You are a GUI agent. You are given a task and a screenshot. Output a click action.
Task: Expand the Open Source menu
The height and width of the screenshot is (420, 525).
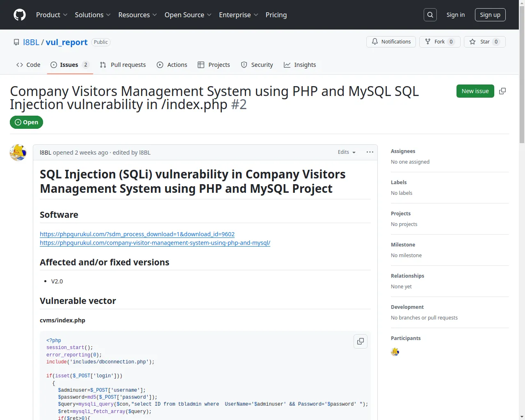188,15
